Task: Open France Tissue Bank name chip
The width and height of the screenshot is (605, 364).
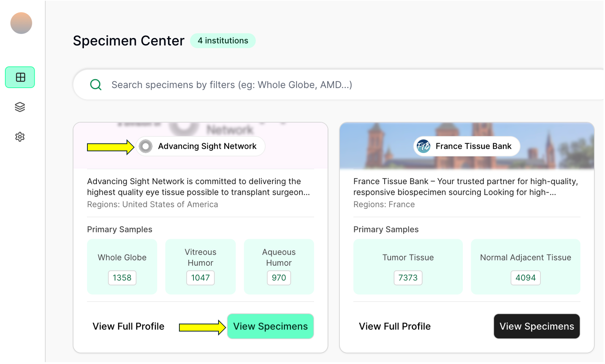Action: 467,146
